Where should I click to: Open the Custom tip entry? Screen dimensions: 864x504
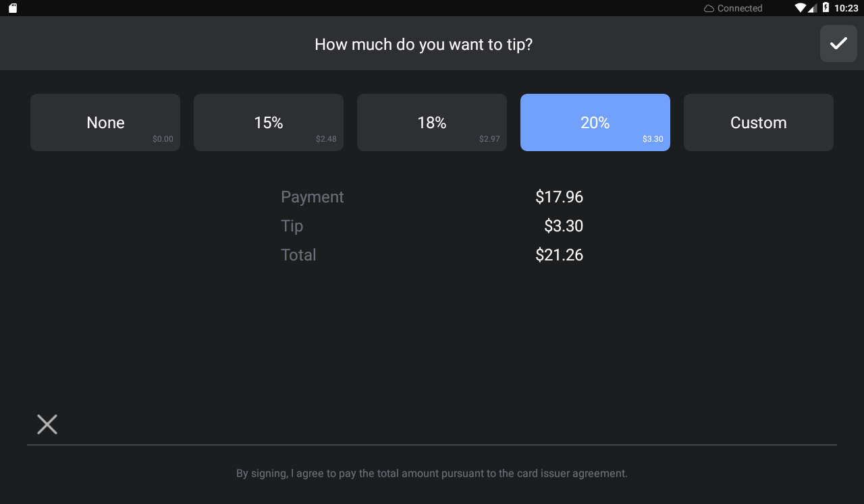[759, 122]
